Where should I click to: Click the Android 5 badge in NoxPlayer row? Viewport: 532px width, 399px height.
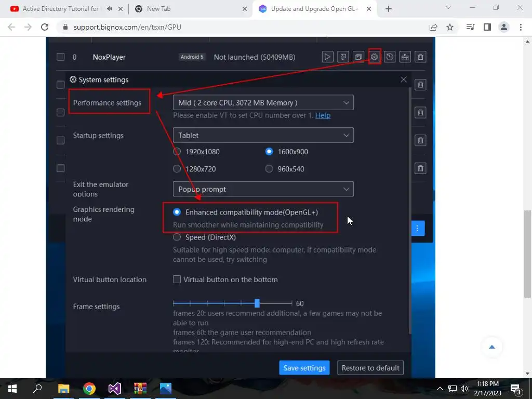point(192,57)
